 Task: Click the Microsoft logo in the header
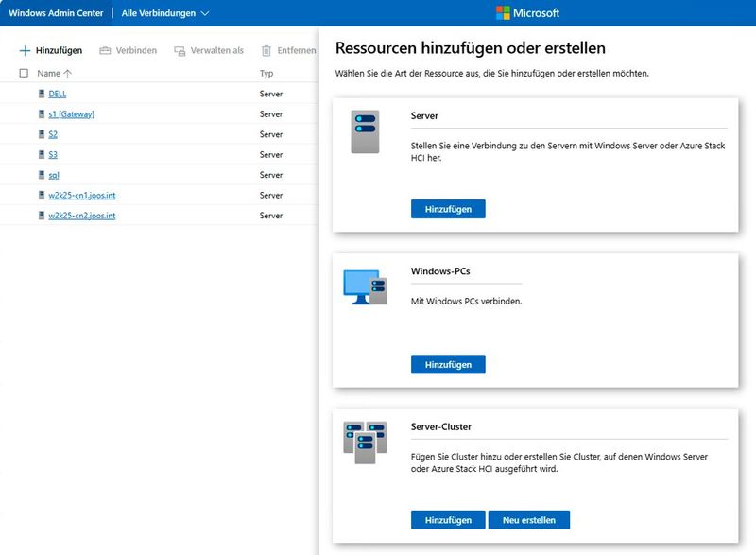tap(501, 12)
